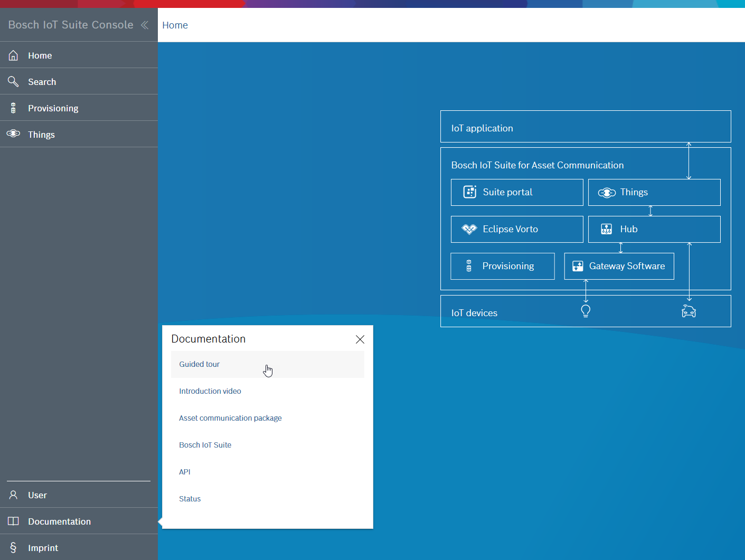
Task: Click the Provisioning icon in sidebar
Action: [13, 108]
